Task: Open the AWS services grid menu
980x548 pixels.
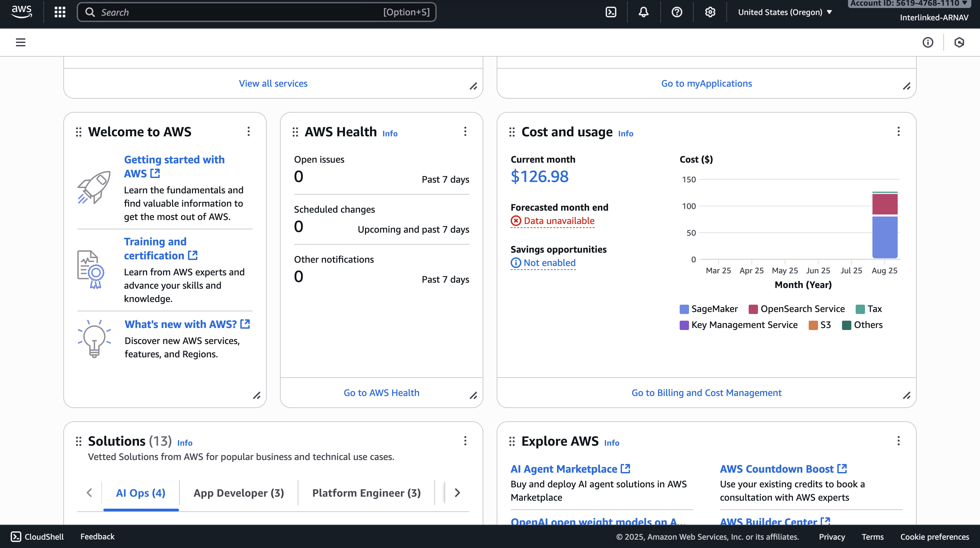Action: click(60, 12)
